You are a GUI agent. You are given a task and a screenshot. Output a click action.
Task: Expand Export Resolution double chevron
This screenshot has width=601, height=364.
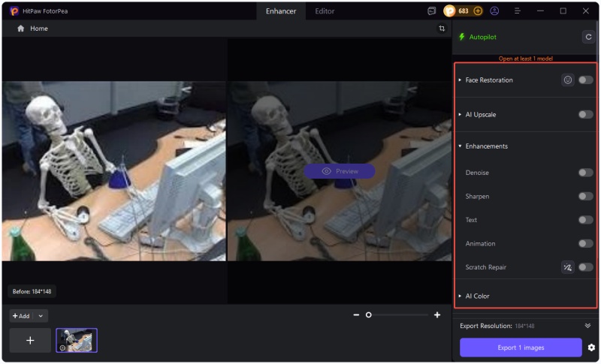click(x=587, y=326)
